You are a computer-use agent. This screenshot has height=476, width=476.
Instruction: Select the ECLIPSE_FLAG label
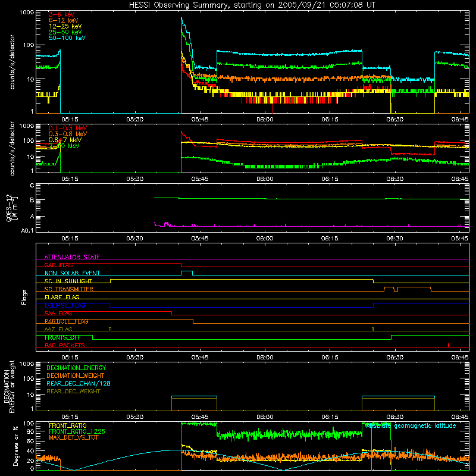point(65,305)
